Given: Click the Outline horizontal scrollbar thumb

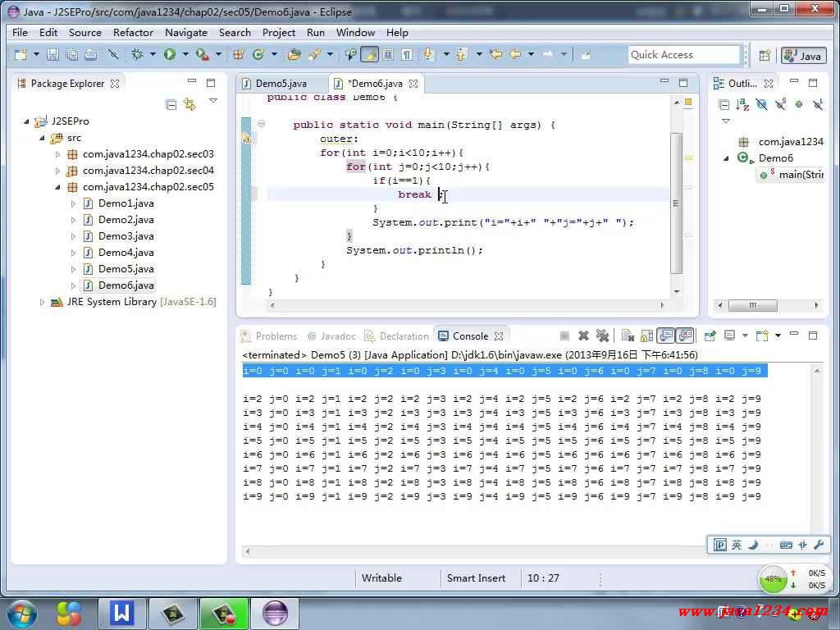Looking at the screenshot, I should 753,305.
